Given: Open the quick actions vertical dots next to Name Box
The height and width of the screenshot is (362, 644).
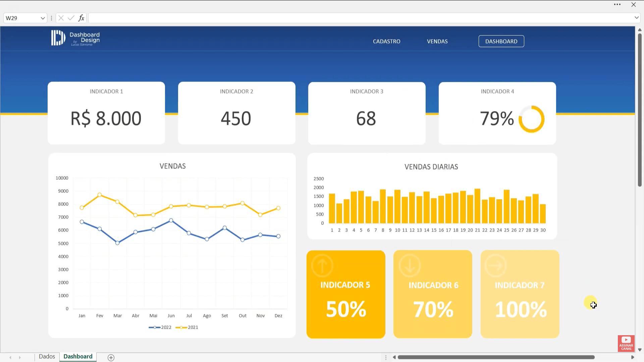Looking at the screenshot, I should [x=51, y=18].
